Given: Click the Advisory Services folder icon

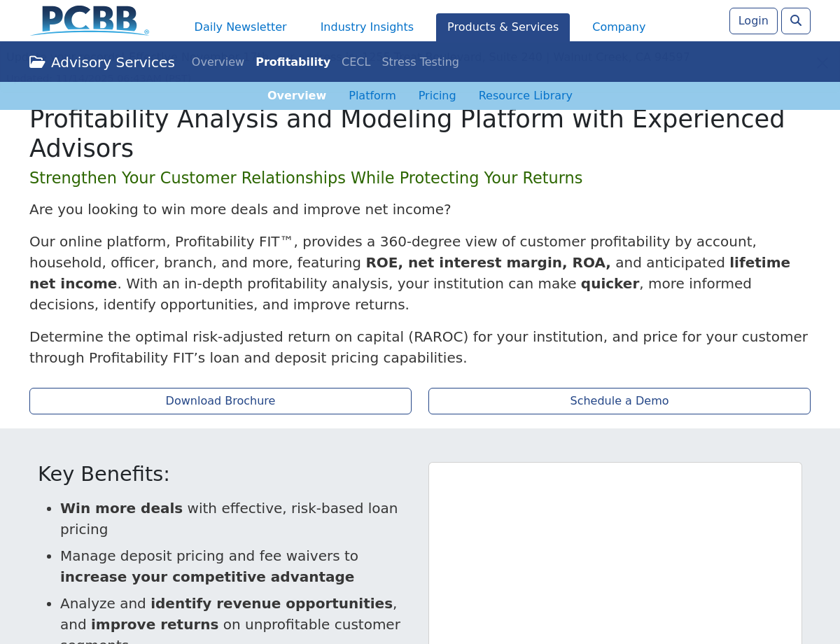Looking at the screenshot, I should pyautogui.click(x=37, y=62).
